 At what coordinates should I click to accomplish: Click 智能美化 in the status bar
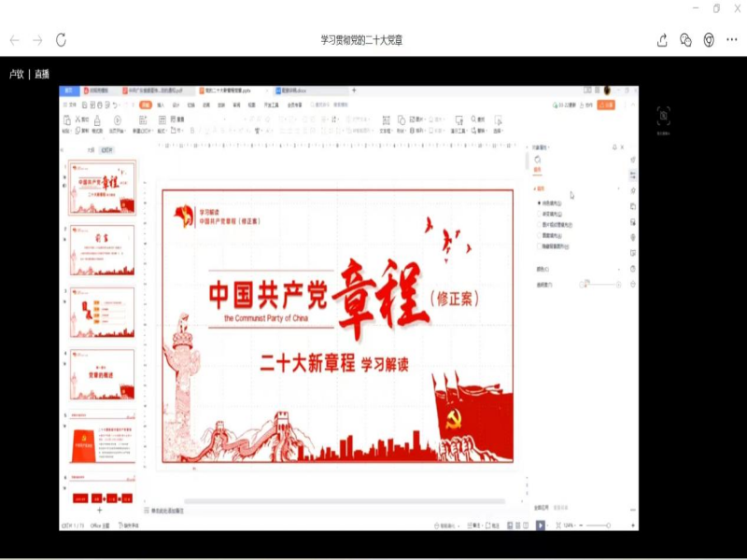(447, 525)
